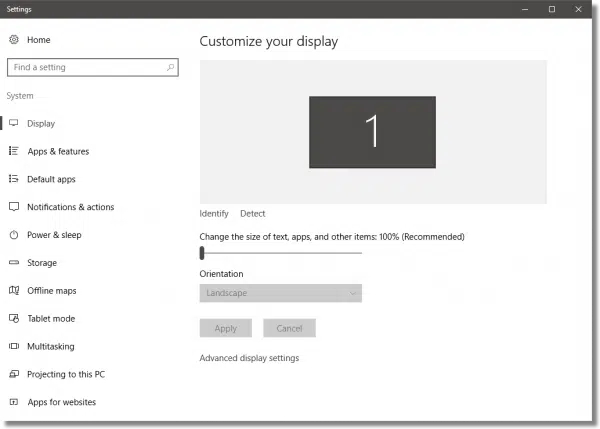Open the Display settings section

pyautogui.click(x=41, y=124)
